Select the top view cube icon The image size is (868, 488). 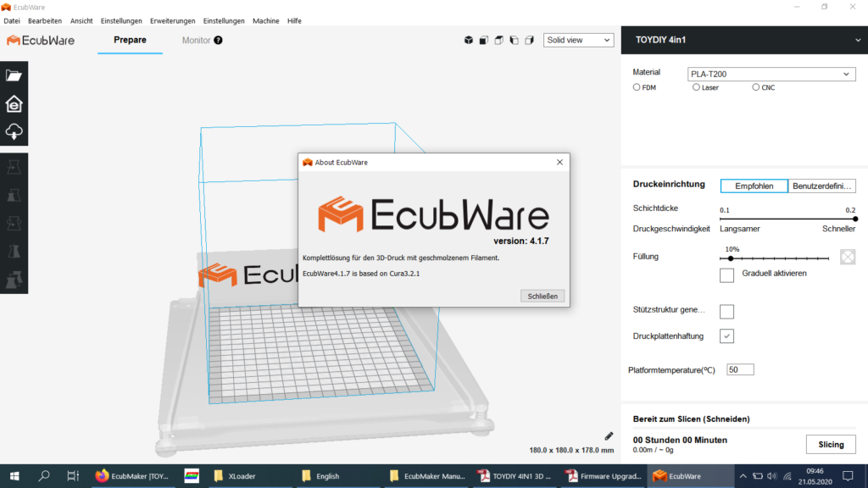point(498,40)
